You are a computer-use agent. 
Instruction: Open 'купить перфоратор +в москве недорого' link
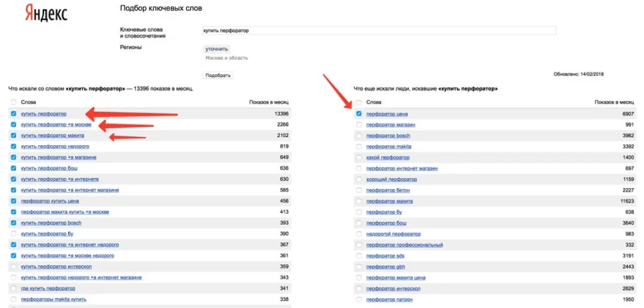(68, 256)
